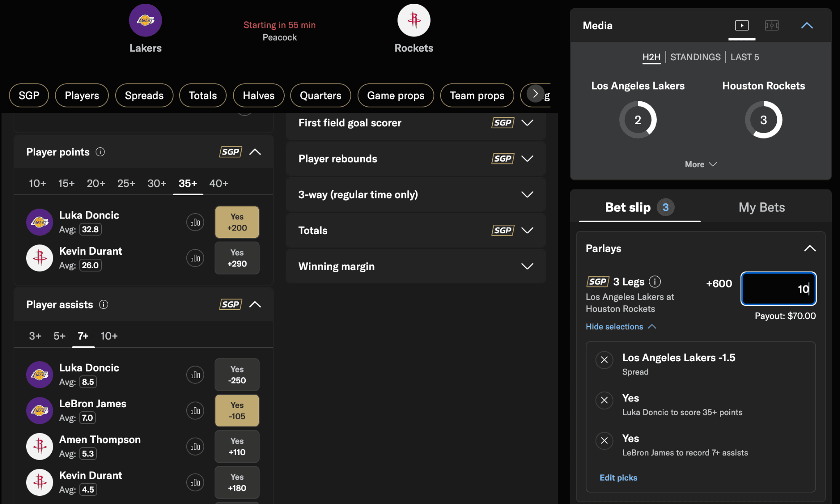Screen dimensions: 840x504
Task: Click the Media video stream icon
Action: coord(742,25)
